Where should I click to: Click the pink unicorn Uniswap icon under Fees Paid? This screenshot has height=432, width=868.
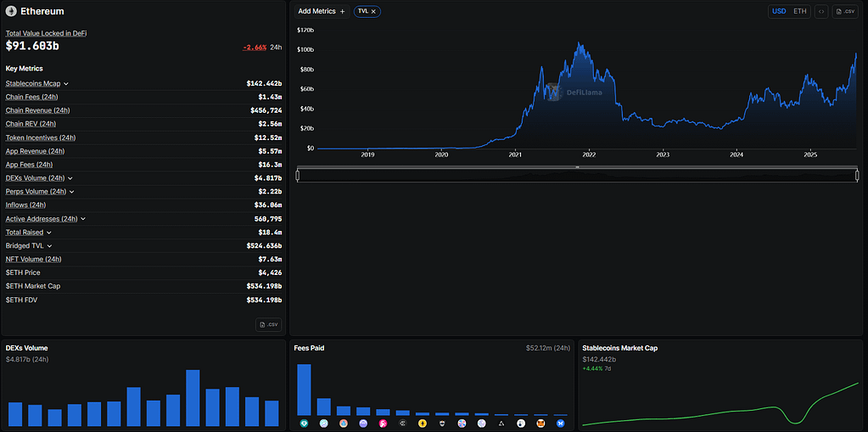383,424
